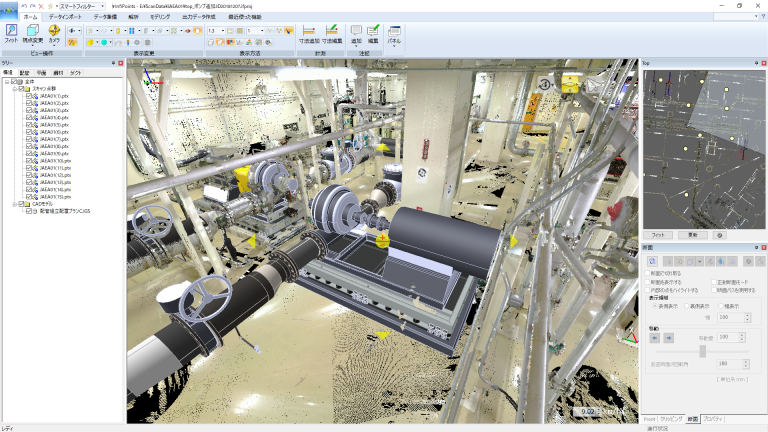Open the スマートフィルター dropdown

click(x=81, y=6)
